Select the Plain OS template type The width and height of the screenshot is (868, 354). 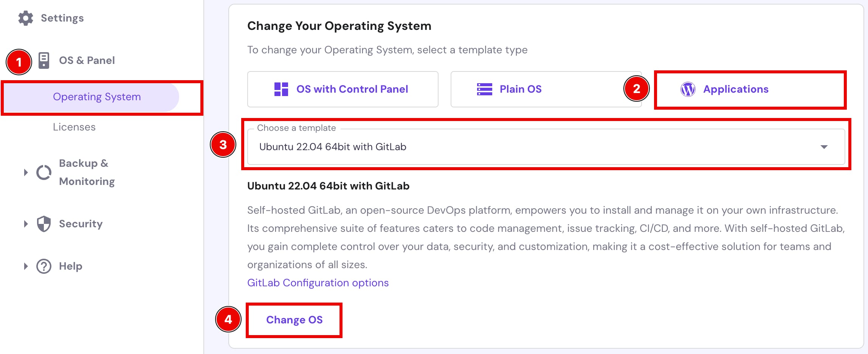click(520, 89)
